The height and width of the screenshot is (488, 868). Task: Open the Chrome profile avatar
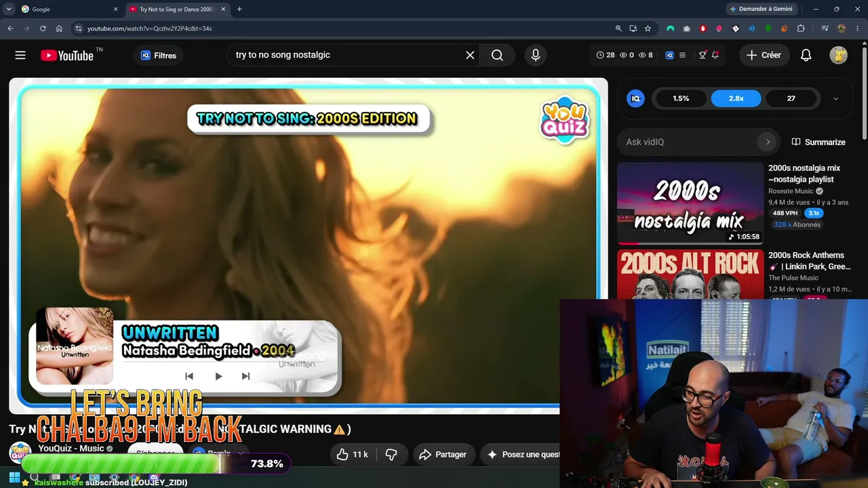(x=842, y=28)
